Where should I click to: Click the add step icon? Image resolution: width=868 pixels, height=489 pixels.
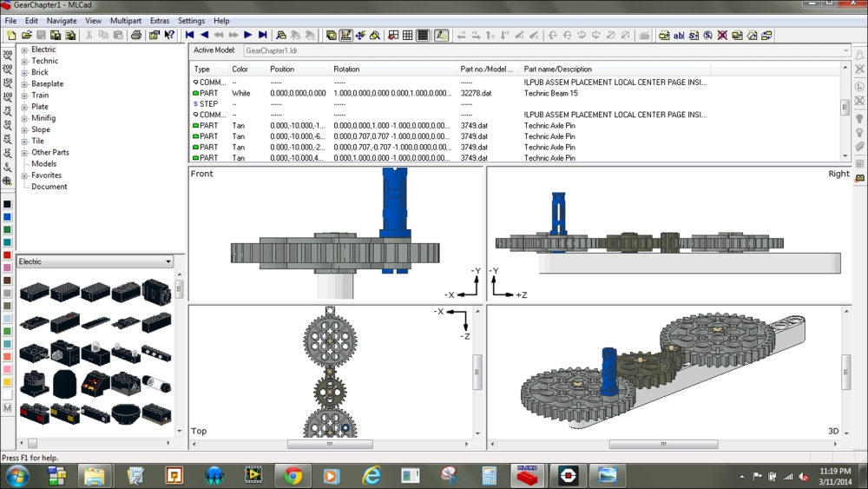click(694, 36)
